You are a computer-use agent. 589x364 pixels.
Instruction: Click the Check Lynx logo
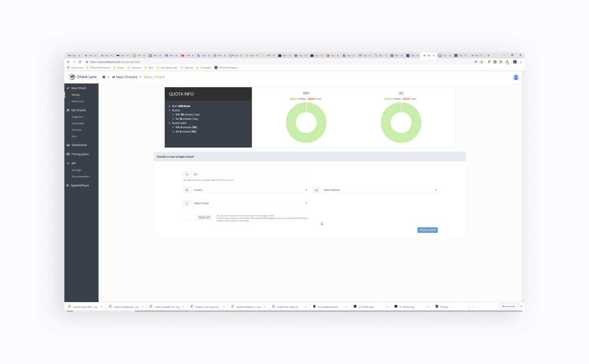82,77
